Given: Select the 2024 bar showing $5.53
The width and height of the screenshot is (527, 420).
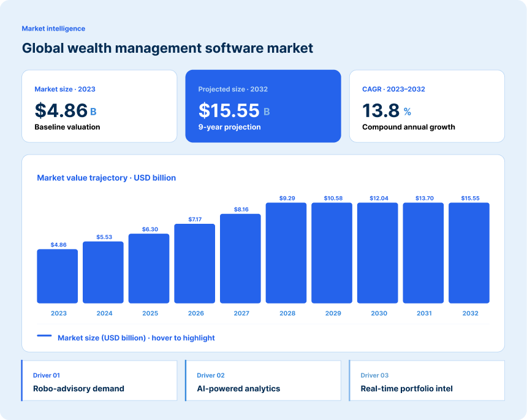Looking at the screenshot, I should click(103, 271).
